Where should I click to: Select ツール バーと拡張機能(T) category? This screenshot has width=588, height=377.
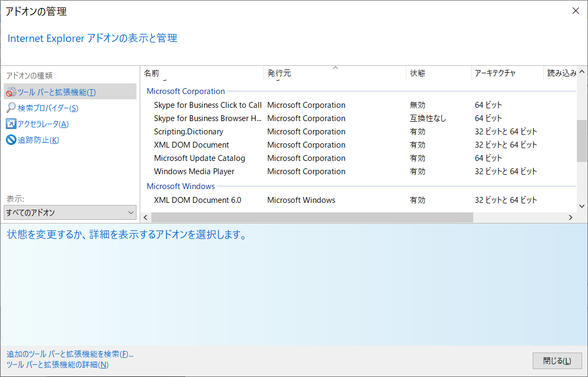point(70,92)
